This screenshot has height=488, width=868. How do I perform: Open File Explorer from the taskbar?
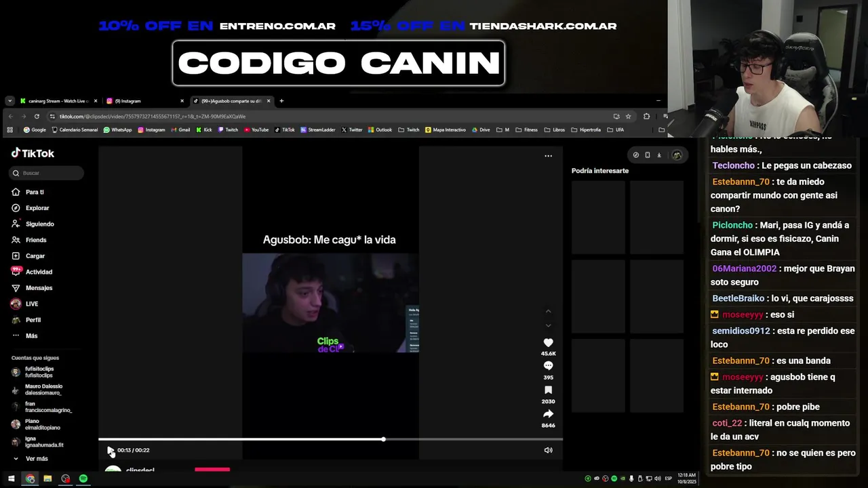[47, 479]
